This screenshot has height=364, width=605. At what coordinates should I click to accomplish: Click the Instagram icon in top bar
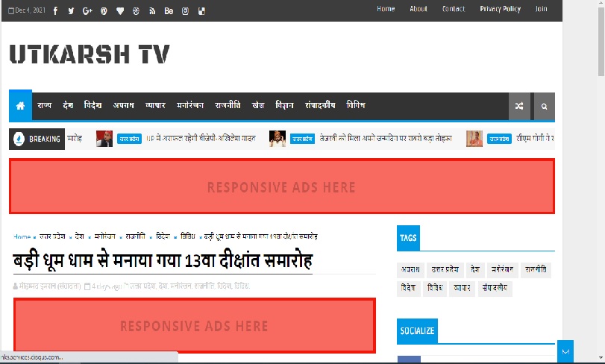click(185, 10)
